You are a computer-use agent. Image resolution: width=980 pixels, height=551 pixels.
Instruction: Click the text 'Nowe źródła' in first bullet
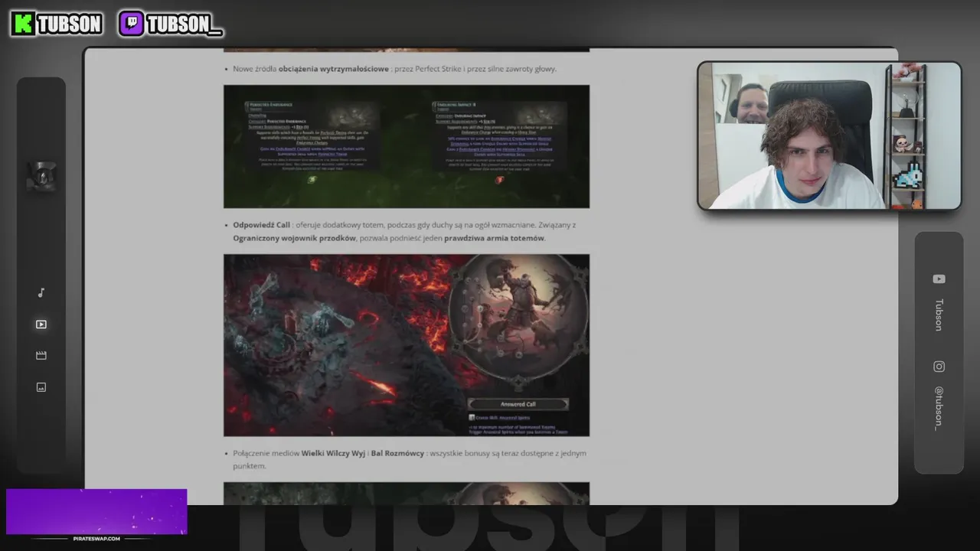click(255, 69)
